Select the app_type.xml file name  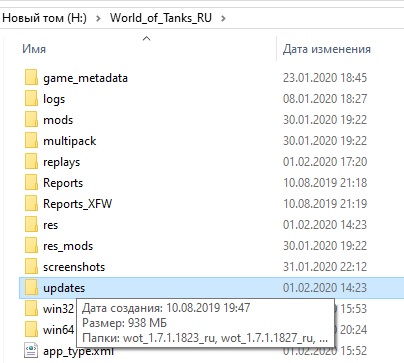coord(78,351)
